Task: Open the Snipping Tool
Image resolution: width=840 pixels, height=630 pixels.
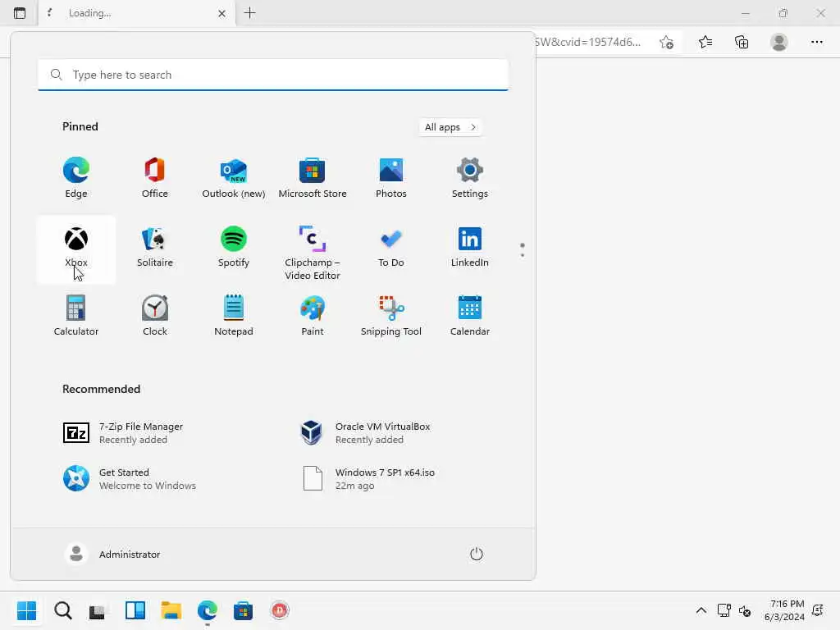Action: 391,316
